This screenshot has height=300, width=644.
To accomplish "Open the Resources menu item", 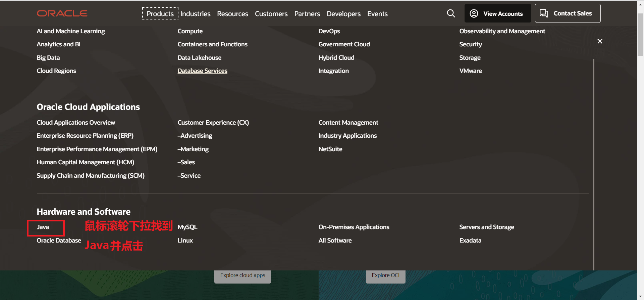I will click(232, 14).
